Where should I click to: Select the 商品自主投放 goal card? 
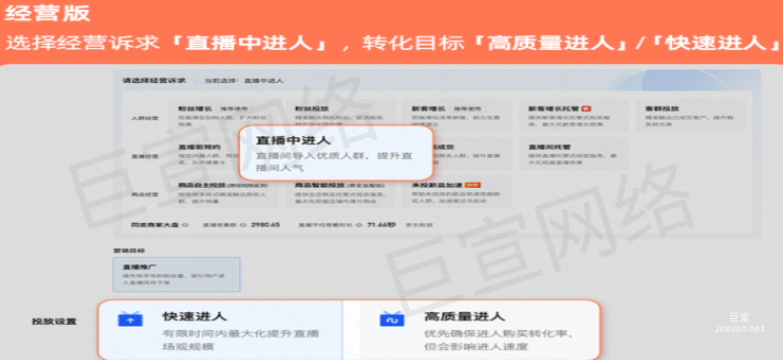click(224, 192)
